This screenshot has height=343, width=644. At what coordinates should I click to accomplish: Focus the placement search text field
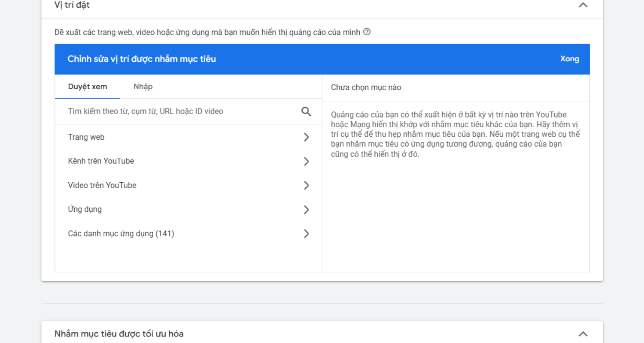click(180, 111)
